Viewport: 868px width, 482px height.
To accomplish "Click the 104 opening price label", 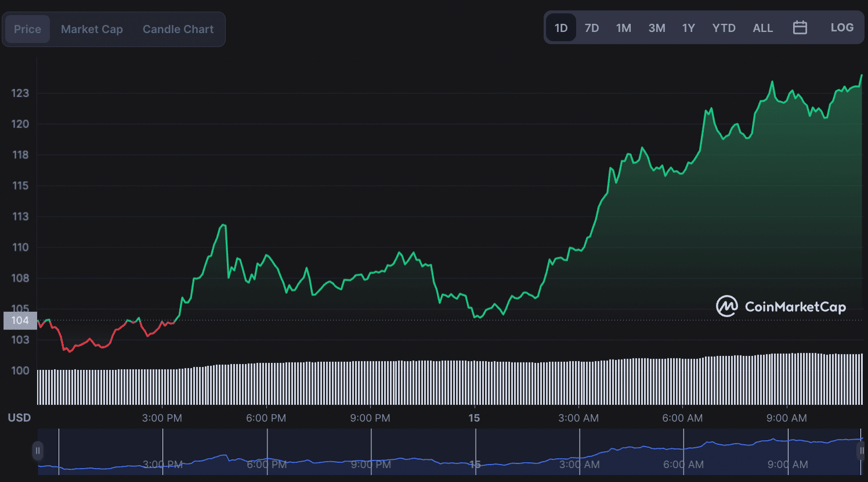I will [20, 321].
